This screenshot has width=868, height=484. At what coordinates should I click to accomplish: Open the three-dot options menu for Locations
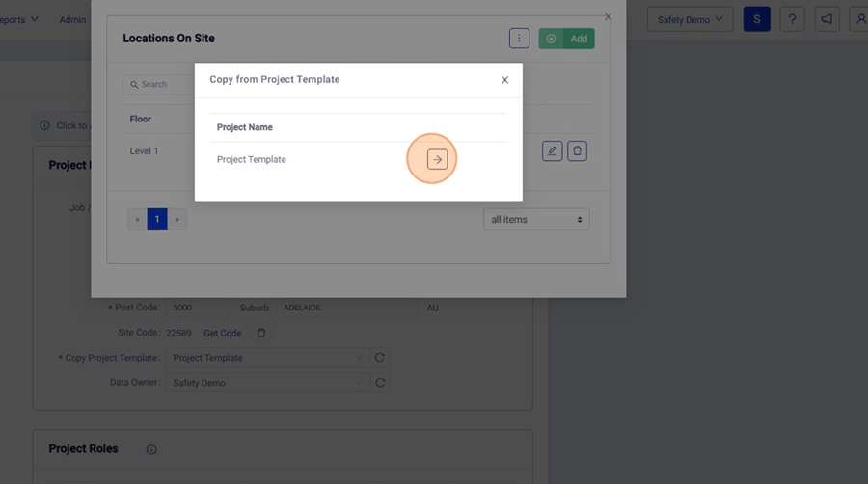(519, 39)
